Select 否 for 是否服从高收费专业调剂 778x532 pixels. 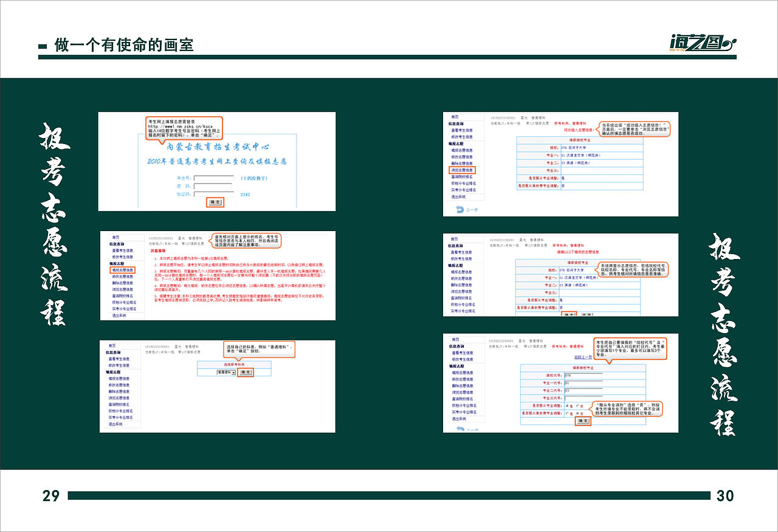tap(578, 413)
